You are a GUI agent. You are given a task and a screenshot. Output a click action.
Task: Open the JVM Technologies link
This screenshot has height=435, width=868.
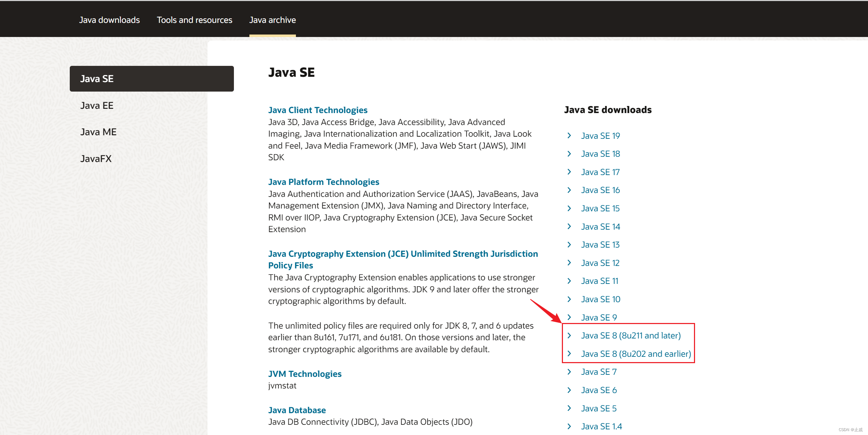coord(305,374)
